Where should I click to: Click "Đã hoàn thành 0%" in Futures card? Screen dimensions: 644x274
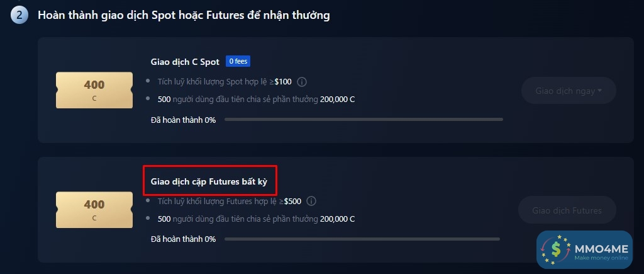183,239
